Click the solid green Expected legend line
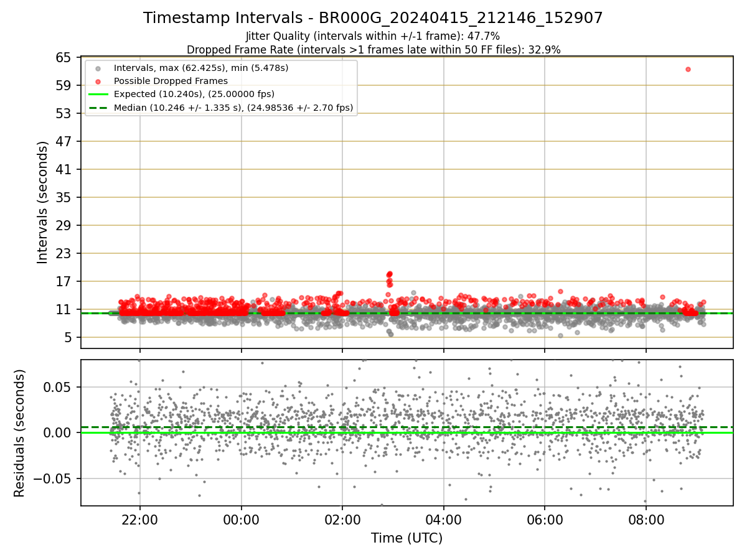The image size is (747, 560). [x=98, y=95]
